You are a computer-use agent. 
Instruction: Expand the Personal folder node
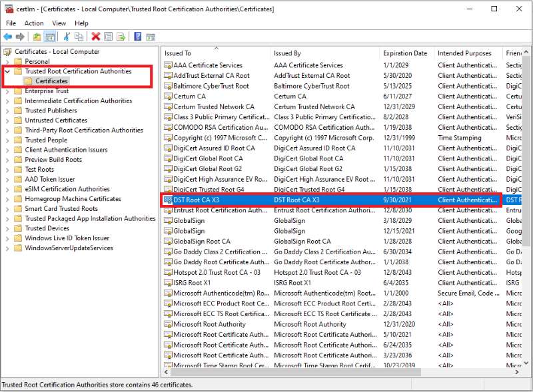pos(7,62)
